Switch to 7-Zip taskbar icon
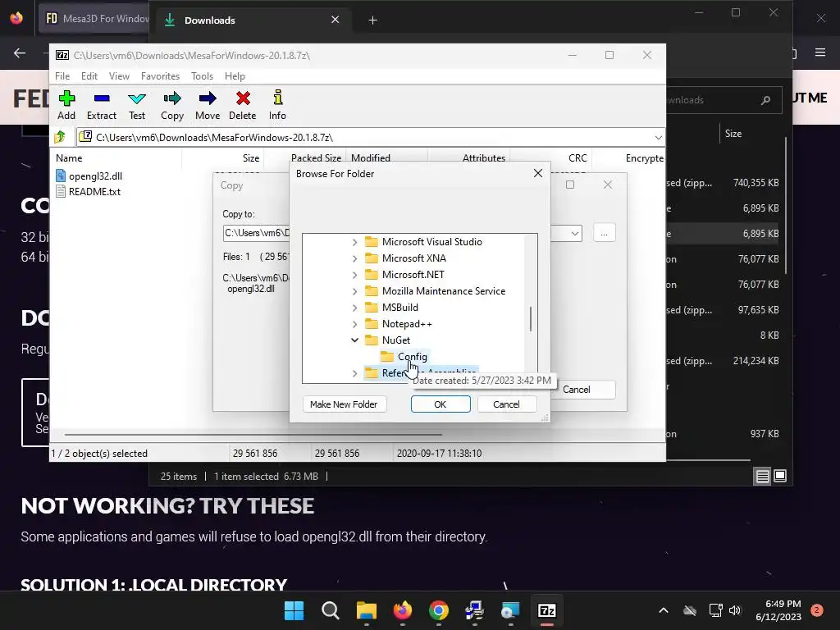 click(x=546, y=610)
